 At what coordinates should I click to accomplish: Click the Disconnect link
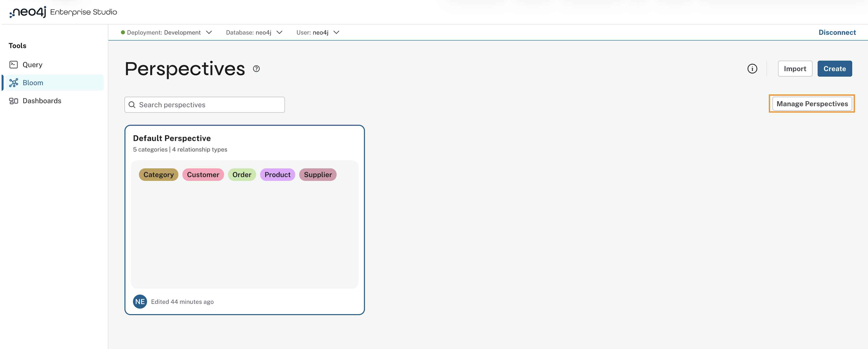click(x=837, y=32)
